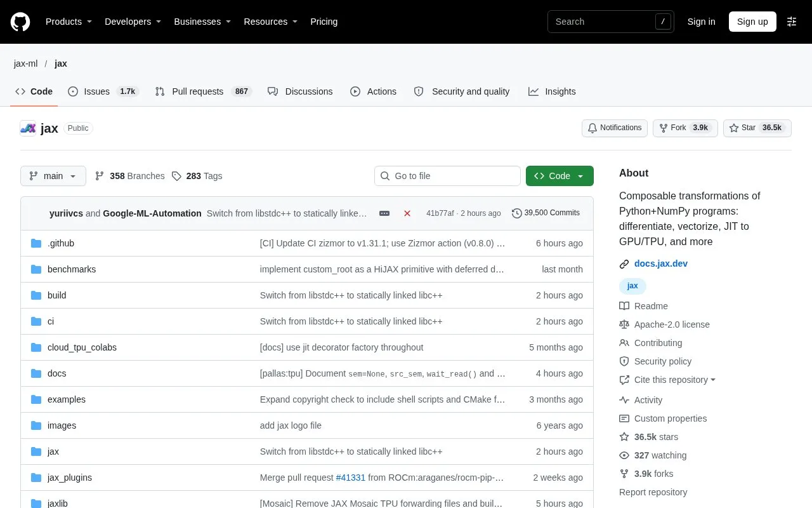Click the scale icon for Apache-2.0 license
Image resolution: width=812 pixels, height=508 pixels.
click(x=624, y=324)
